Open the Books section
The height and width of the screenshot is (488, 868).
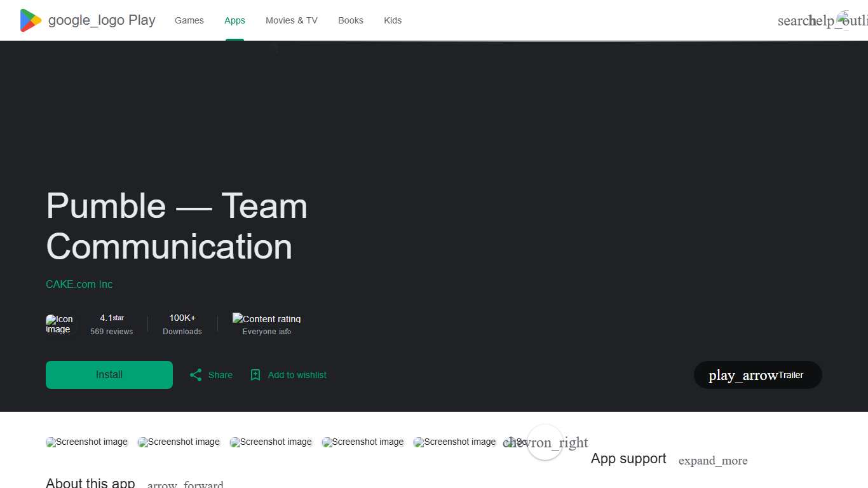[x=350, y=20]
